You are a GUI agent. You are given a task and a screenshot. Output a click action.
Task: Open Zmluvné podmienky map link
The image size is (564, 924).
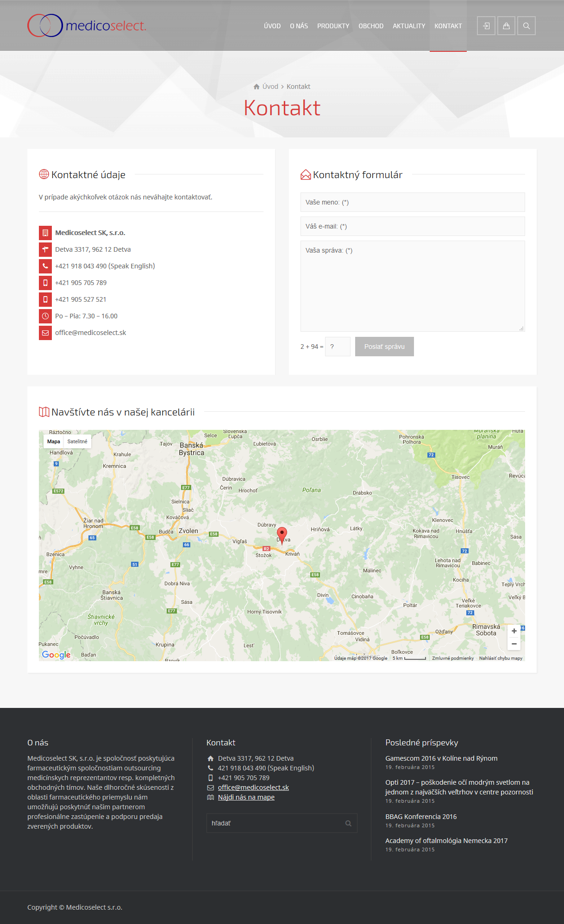pos(453,658)
